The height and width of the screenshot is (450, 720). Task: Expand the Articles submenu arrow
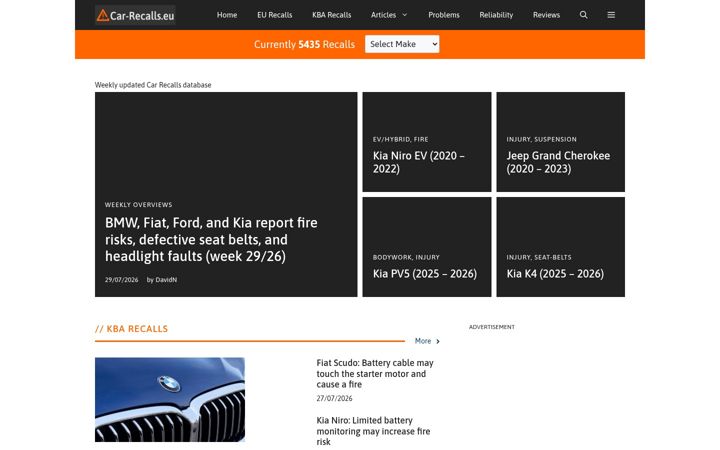pyautogui.click(x=405, y=15)
